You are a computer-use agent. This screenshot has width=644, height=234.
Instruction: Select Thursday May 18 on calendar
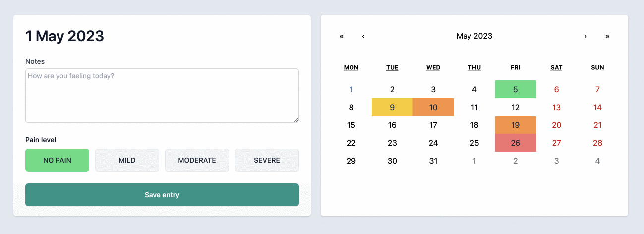tap(474, 125)
